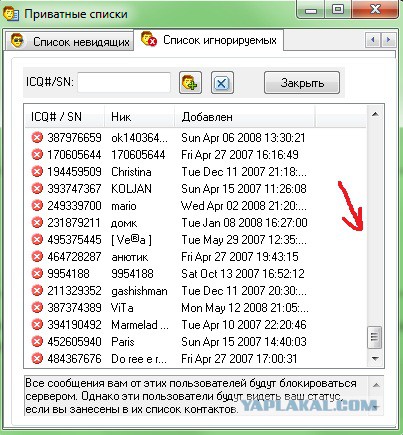
Task: Click tab strip scroll left arrow
Action: [x=373, y=40]
